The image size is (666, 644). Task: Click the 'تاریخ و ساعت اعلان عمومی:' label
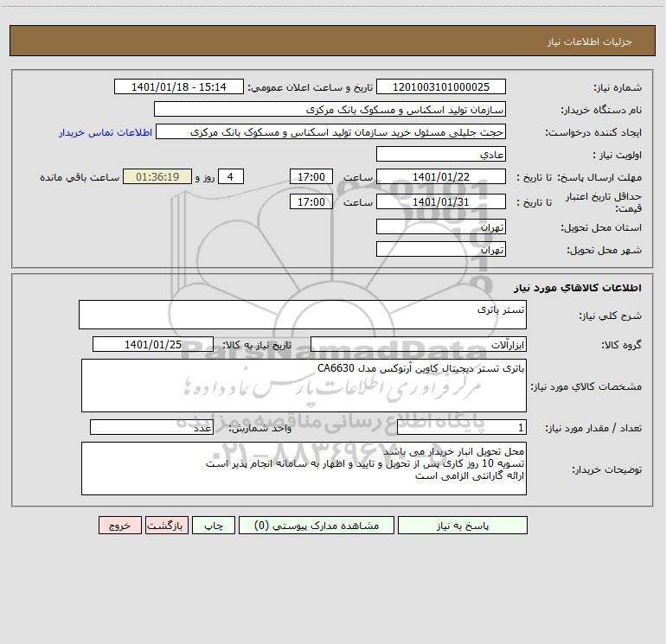pyautogui.click(x=311, y=87)
